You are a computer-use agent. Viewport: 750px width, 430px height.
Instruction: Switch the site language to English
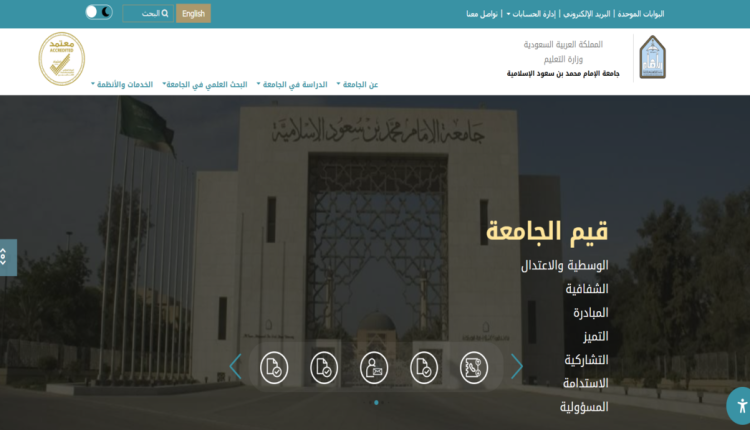pyautogui.click(x=193, y=13)
